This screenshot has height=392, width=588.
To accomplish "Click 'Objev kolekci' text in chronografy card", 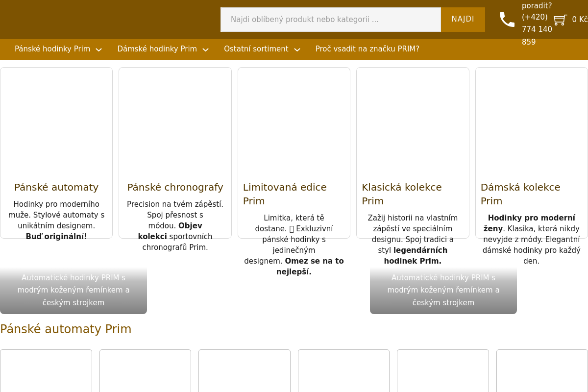I will click(169, 231).
